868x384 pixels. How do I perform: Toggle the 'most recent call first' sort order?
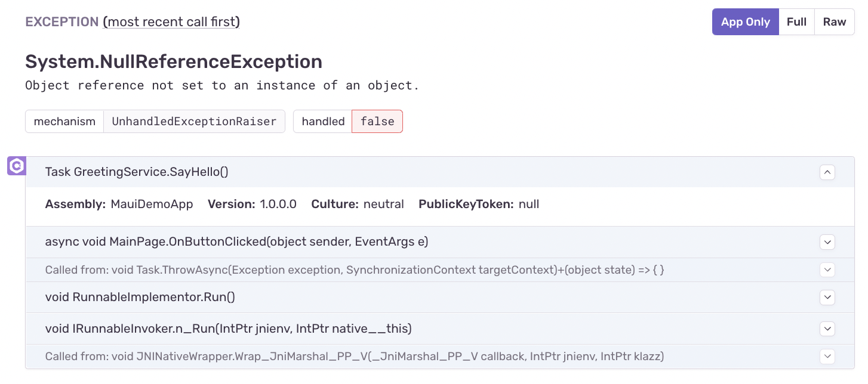171,22
